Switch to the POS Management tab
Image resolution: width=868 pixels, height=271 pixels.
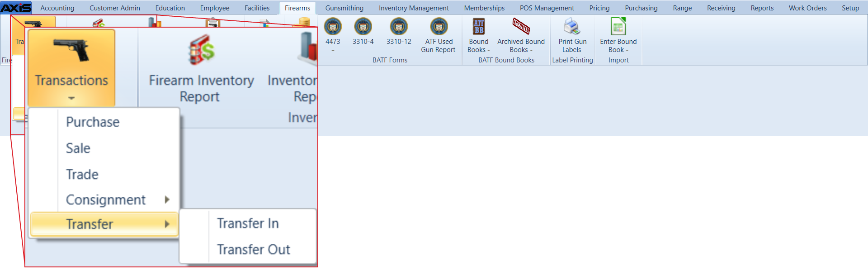547,8
